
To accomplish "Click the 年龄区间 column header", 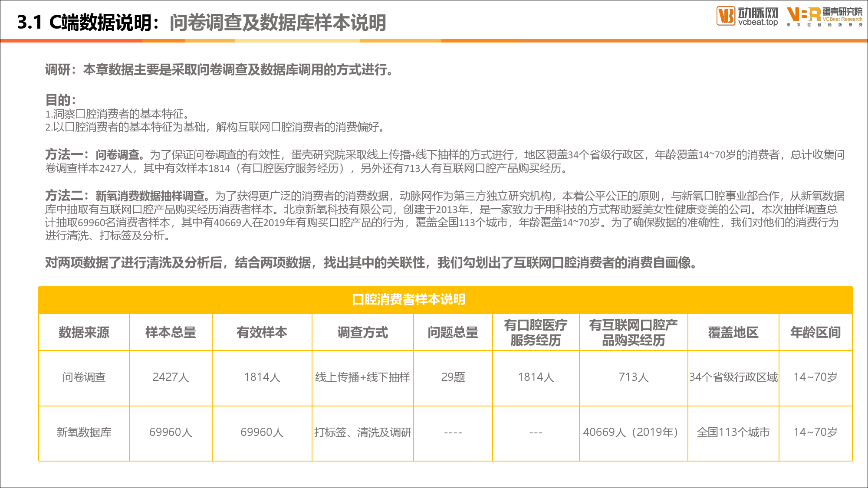I will pyautogui.click(x=815, y=332).
